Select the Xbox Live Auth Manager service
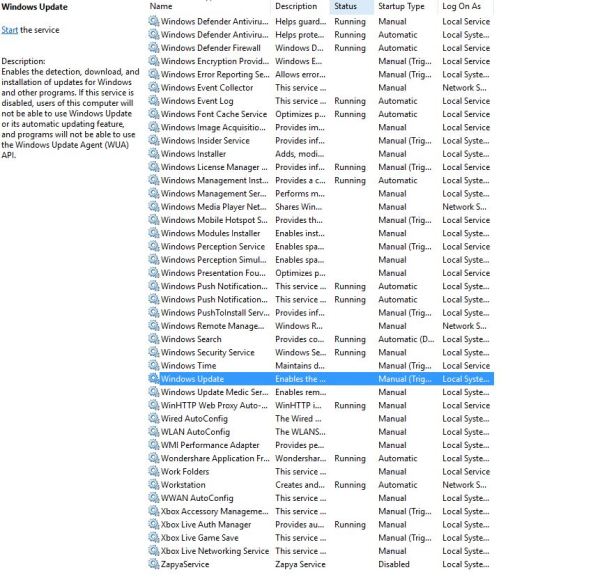 [206, 524]
